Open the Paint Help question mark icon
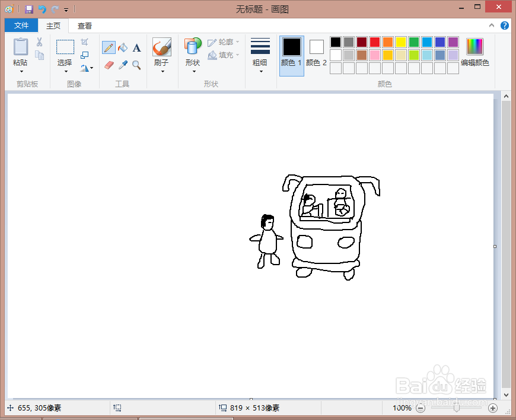 [x=505, y=26]
